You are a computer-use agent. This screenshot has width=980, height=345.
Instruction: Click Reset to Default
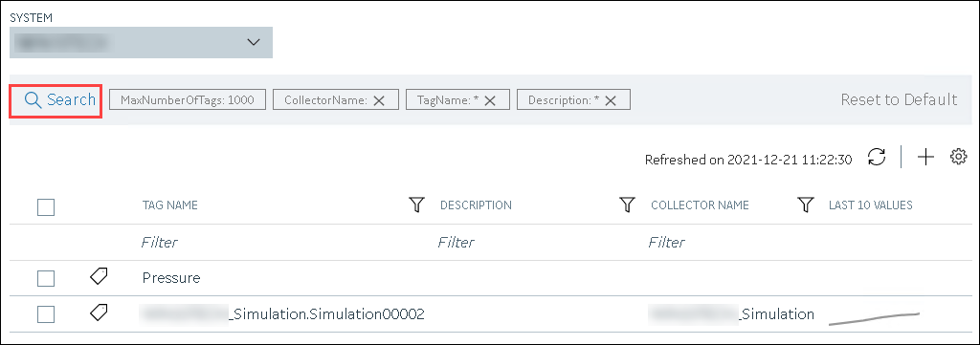899,99
